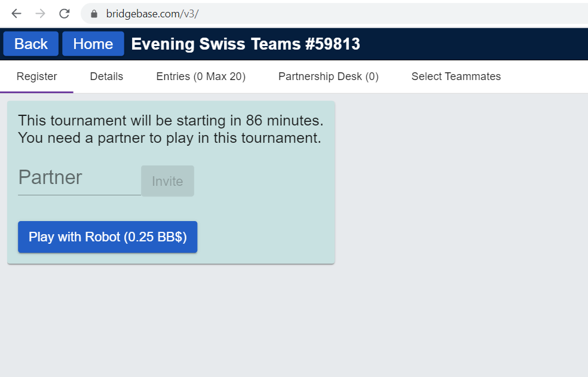This screenshot has width=588, height=377.
Task: Click the Evening Swiss Teams #59813 title
Action: (x=246, y=44)
